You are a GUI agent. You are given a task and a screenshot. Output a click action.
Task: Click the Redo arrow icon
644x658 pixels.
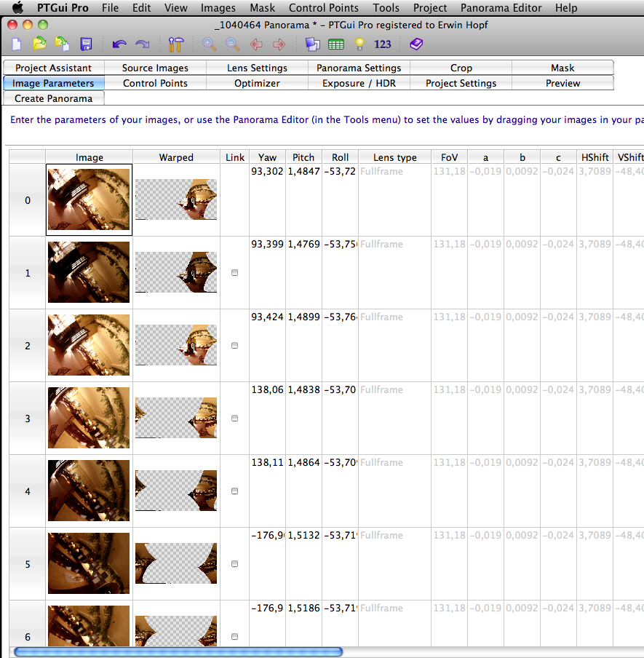point(143,44)
